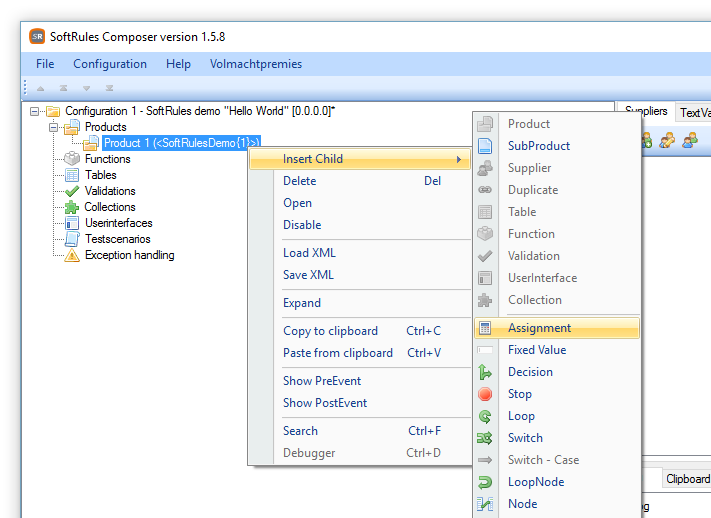Insert a Fixed Value child item
The width and height of the screenshot is (711, 518).
pos(557,350)
